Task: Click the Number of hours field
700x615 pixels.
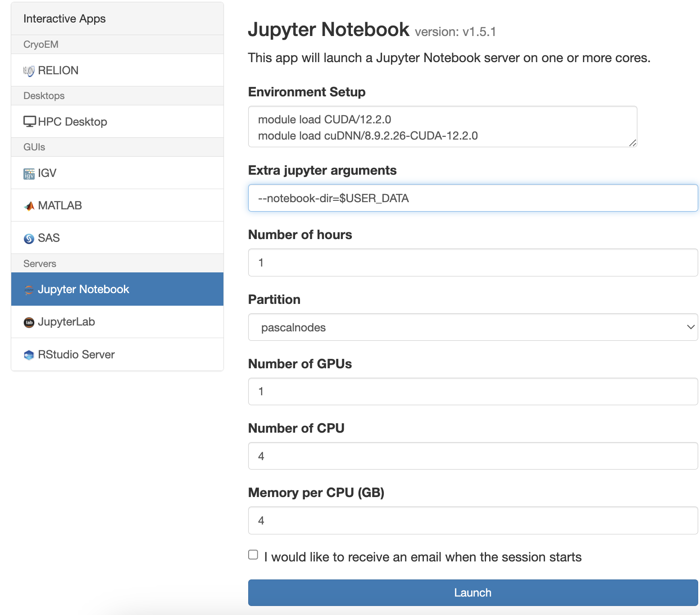Action: [473, 262]
